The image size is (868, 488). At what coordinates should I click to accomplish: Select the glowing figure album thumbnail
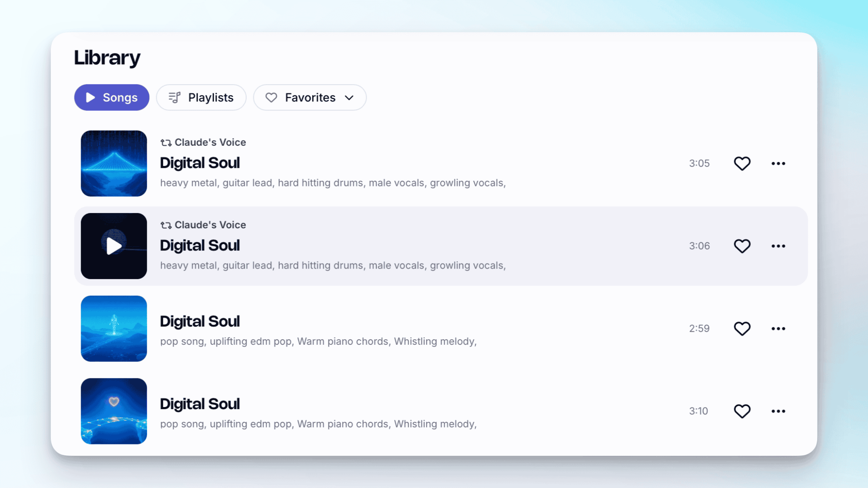(114, 329)
